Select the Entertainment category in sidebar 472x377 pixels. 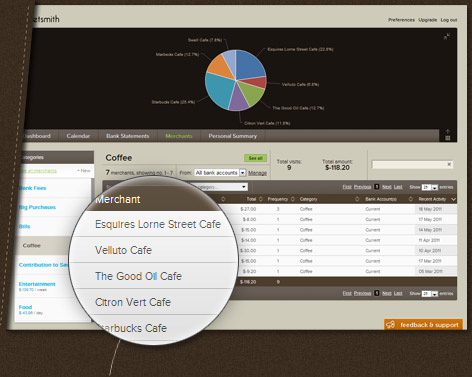(x=37, y=284)
